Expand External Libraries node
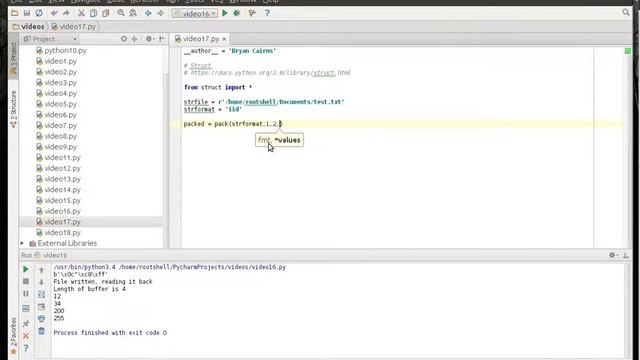The image size is (640, 360). (x=22, y=243)
